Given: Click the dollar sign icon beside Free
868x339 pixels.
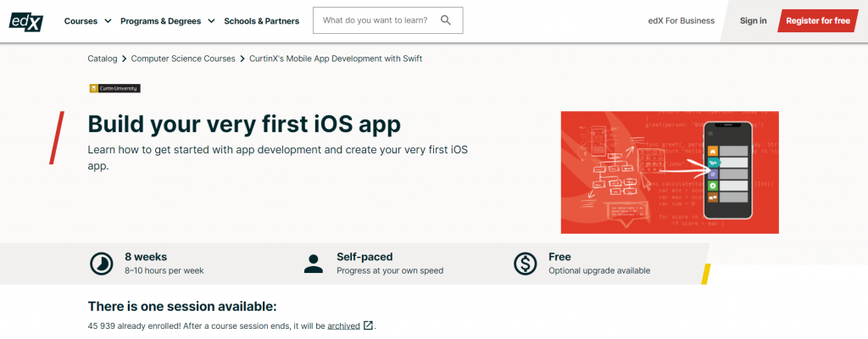Looking at the screenshot, I should 525,264.
